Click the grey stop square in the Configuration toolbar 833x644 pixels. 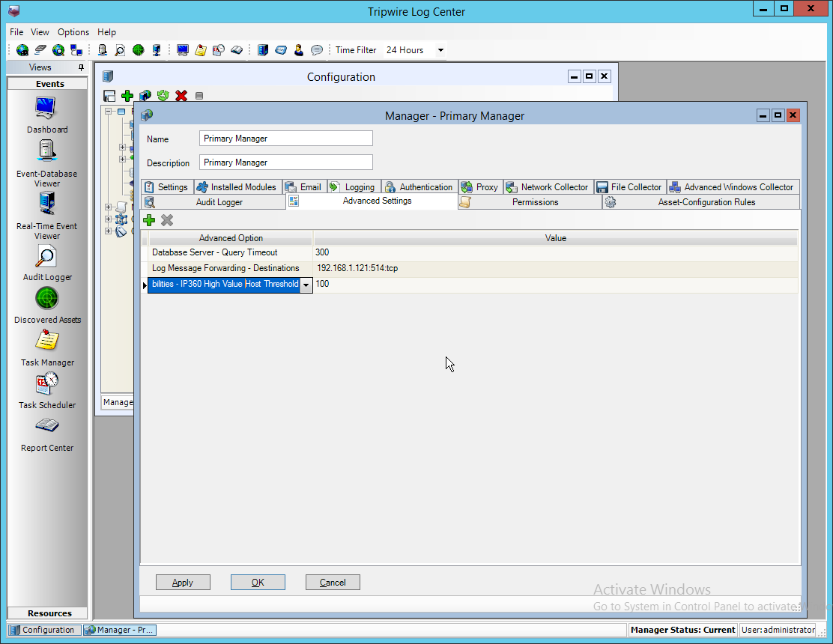[199, 96]
